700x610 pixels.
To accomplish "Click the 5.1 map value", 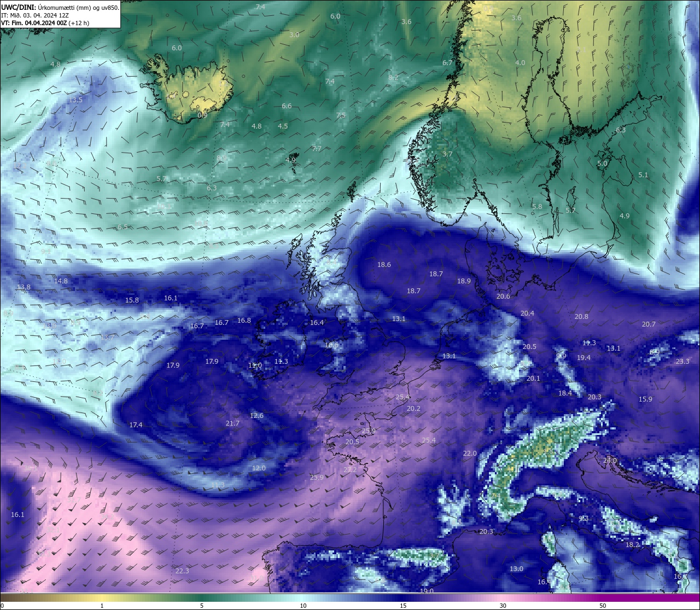I will (643, 175).
